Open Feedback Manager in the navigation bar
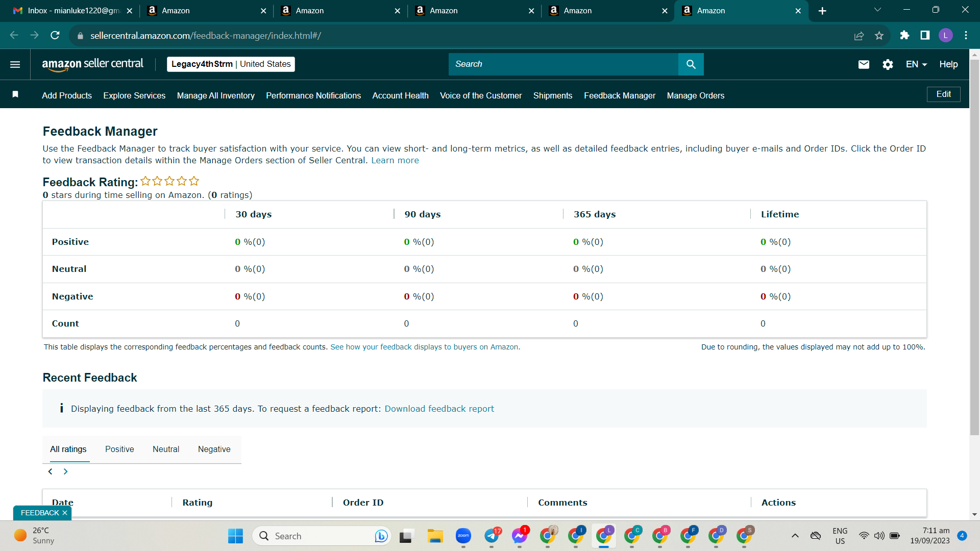Viewport: 980px width, 551px height. click(620, 95)
